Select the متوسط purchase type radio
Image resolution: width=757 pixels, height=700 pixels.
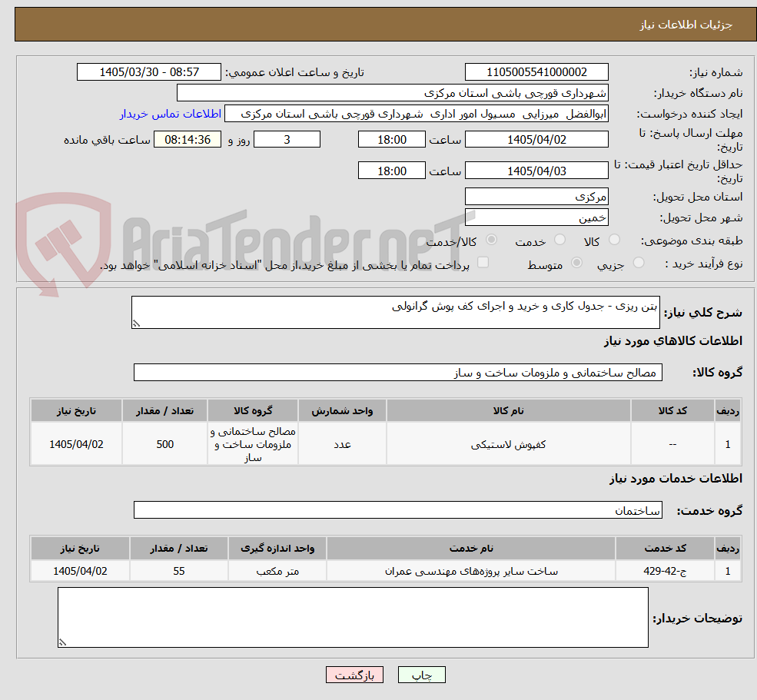(576, 263)
